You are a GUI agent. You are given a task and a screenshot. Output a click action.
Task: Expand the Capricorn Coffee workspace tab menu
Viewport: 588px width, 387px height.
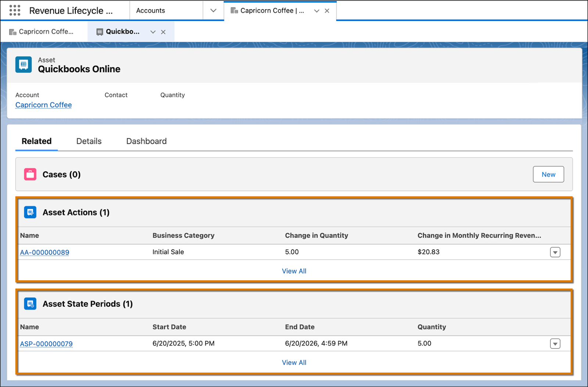click(x=316, y=11)
